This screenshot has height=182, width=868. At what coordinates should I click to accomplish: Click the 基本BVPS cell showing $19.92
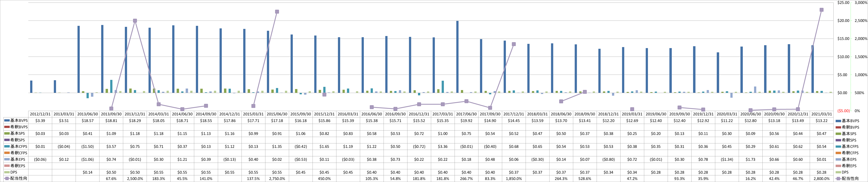click(466, 120)
